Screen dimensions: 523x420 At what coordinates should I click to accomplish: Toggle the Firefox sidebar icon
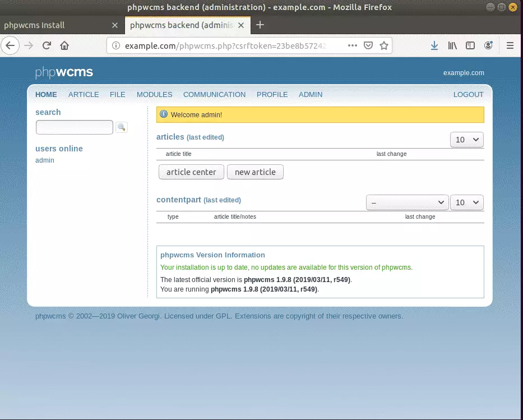[470, 45]
